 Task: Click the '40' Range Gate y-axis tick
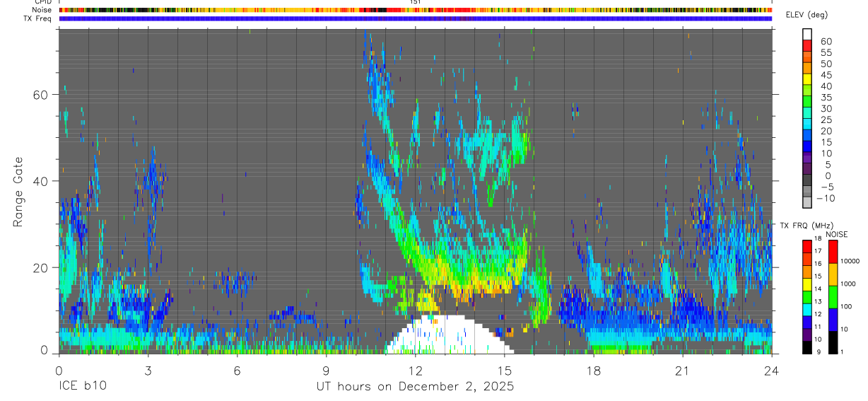(x=42, y=181)
